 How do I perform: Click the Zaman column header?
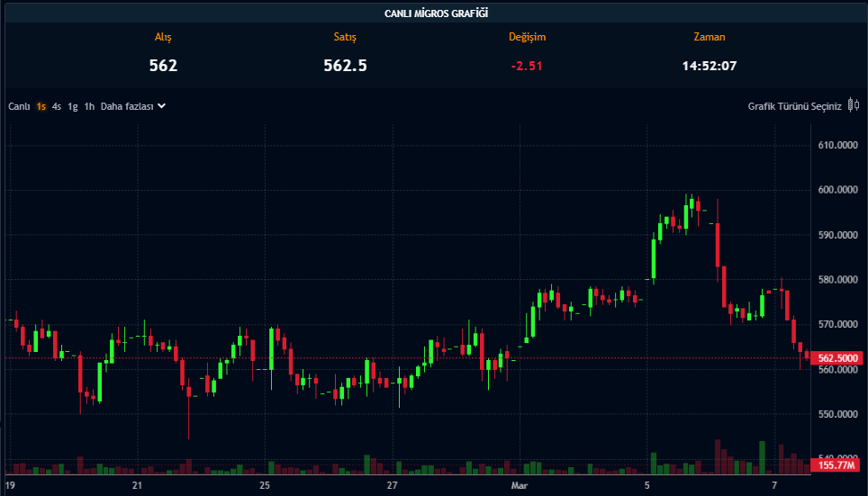click(x=710, y=37)
